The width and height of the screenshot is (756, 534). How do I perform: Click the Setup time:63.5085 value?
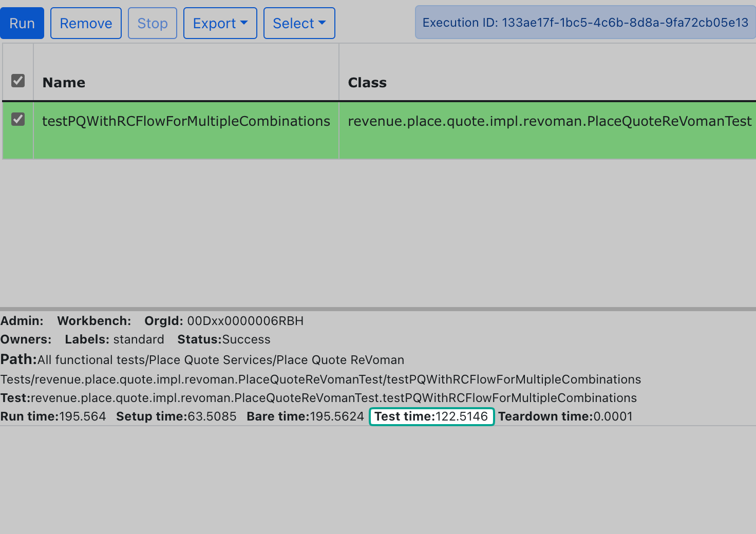pyautogui.click(x=176, y=416)
